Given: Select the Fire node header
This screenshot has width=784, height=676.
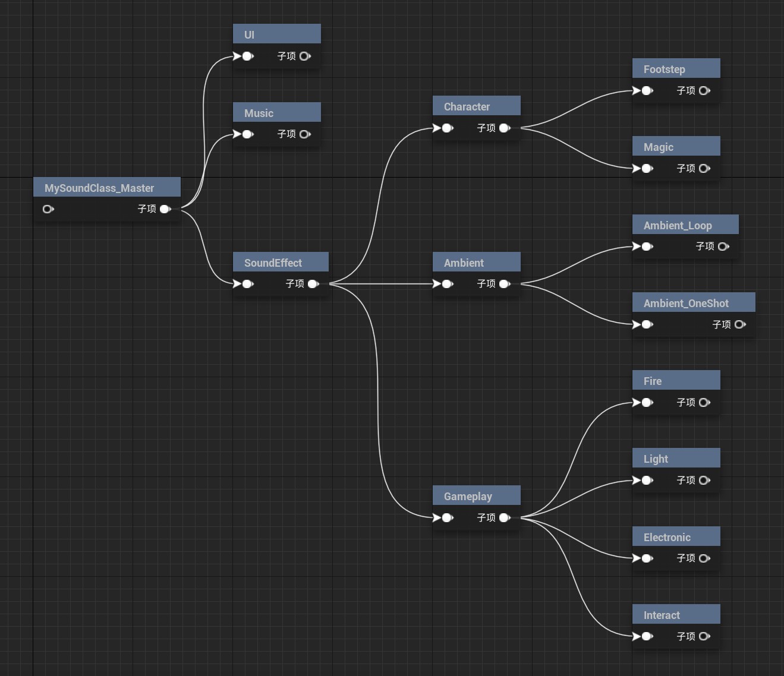Looking at the screenshot, I should pyautogui.click(x=676, y=381).
